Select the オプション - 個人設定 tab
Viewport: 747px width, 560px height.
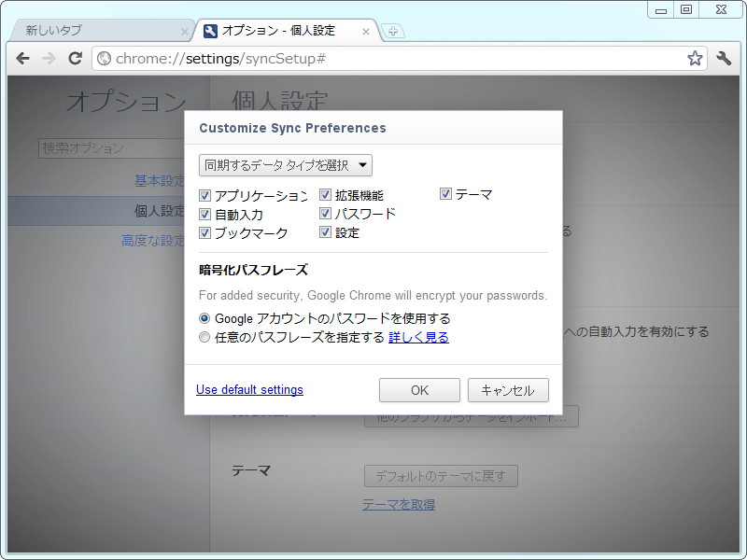286,31
